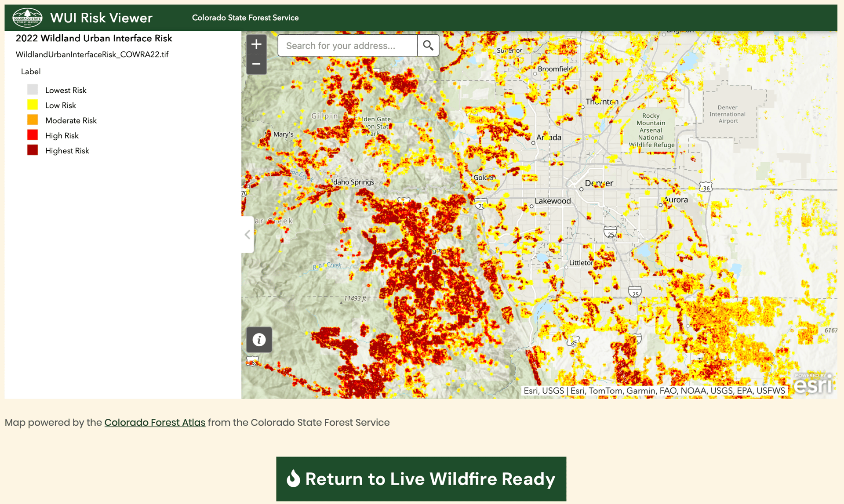Click the Esri attribution text bar
The height and width of the screenshot is (504, 844).
(x=654, y=391)
